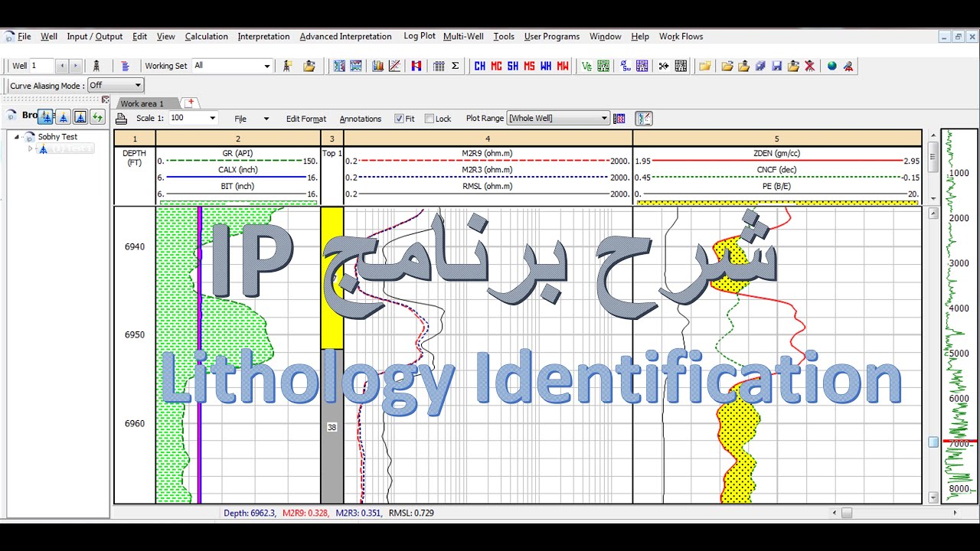Open the Work Flows menu
Screen dimensions: 980x551
coord(681,36)
